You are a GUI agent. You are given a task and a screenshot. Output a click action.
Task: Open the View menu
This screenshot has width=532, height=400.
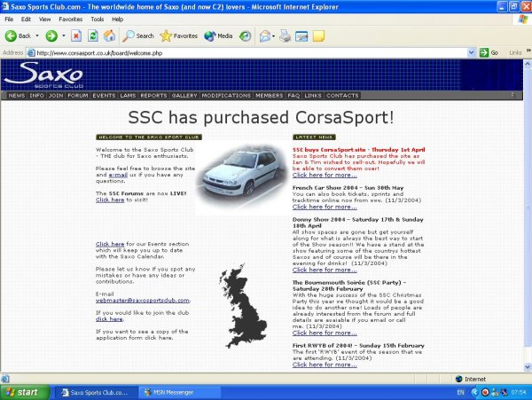[x=44, y=19]
